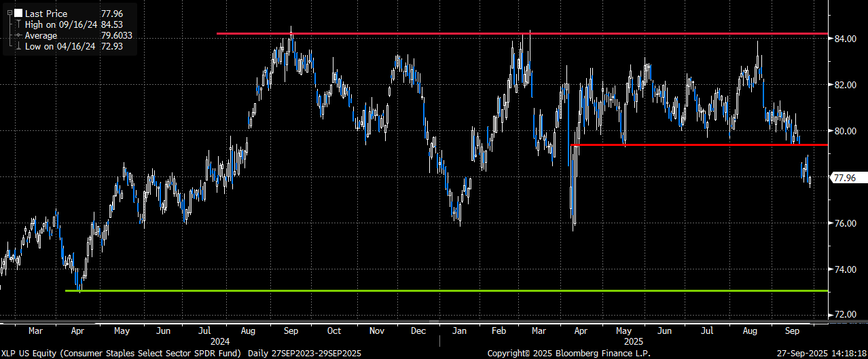
Task: Click the 72.93 low value in legend
Action: 111,46
